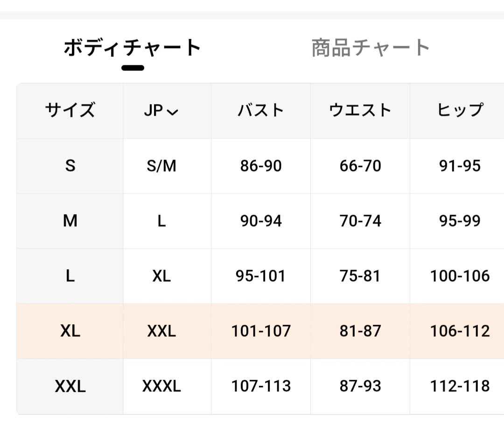Viewport: 504px width, 426px height.
Task: Click the XXXL JP size cell
Action: pos(161,386)
